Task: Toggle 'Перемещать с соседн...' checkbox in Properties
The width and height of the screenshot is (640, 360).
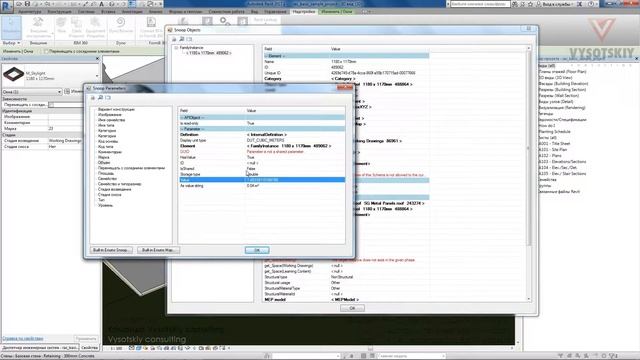Action: click(x=51, y=105)
